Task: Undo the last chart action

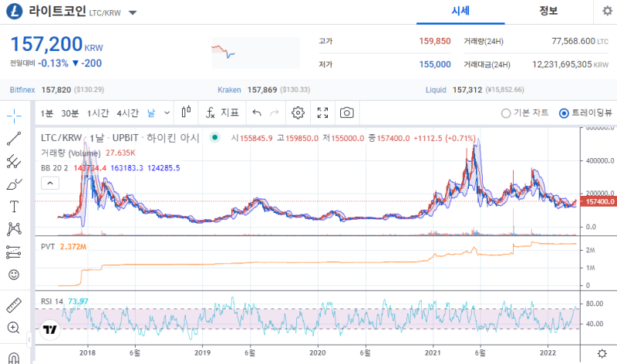Action: tap(257, 113)
